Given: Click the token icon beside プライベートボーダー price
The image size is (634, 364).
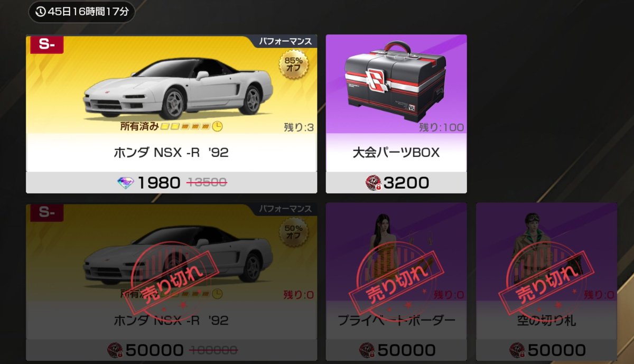Looking at the screenshot, I should coord(367,350).
